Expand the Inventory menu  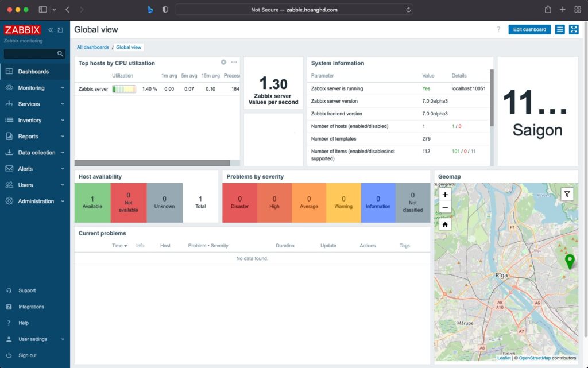click(35, 120)
